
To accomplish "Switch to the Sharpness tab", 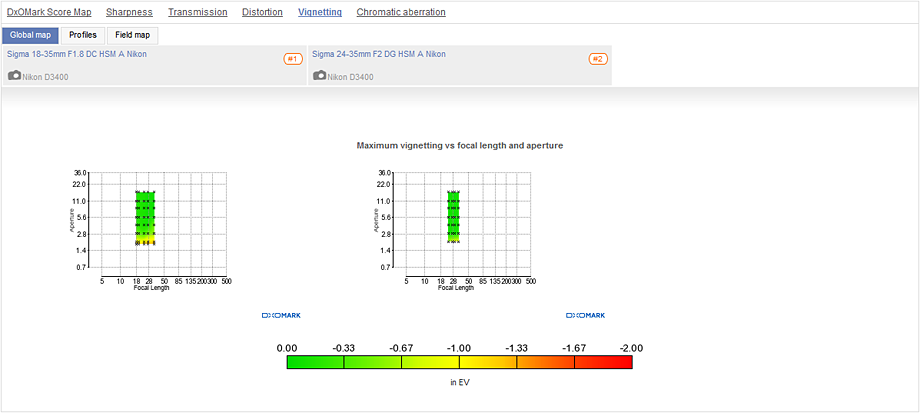I will (129, 12).
